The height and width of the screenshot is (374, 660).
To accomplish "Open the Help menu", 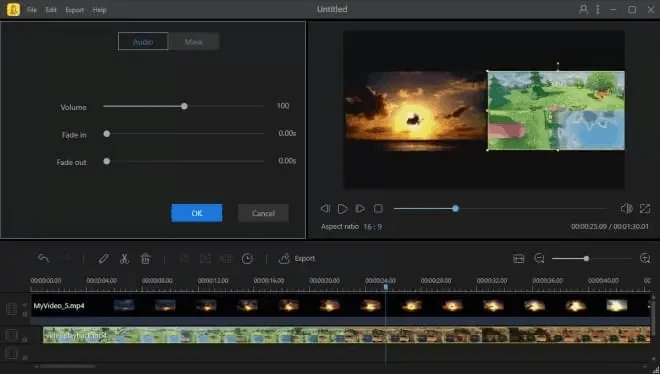I will (x=99, y=10).
